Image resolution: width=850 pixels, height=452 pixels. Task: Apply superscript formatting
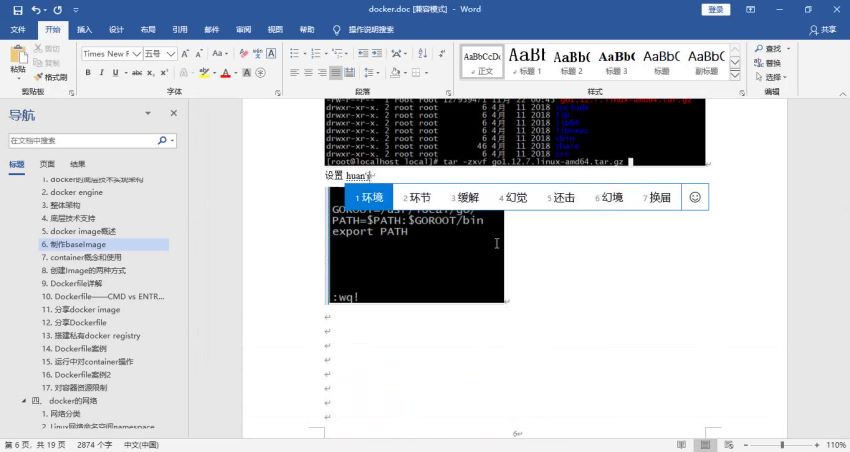pyautogui.click(x=164, y=73)
